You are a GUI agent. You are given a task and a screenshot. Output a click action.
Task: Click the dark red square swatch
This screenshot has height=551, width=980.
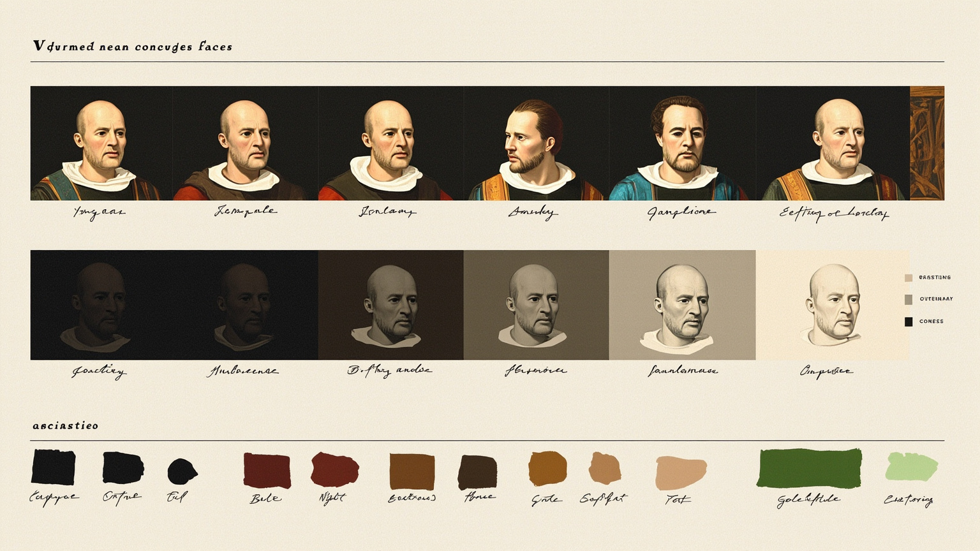[267, 471]
